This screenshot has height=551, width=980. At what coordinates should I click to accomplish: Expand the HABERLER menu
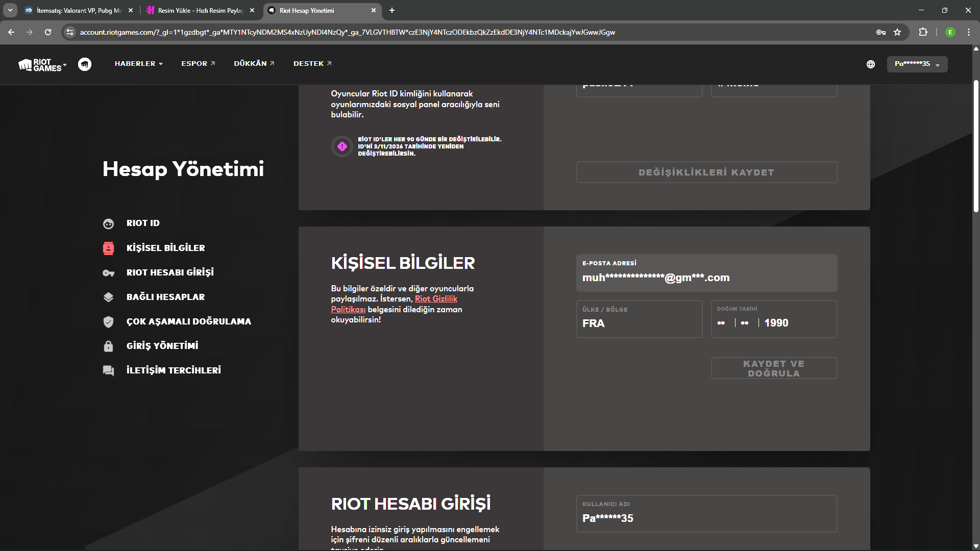coord(139,64)
